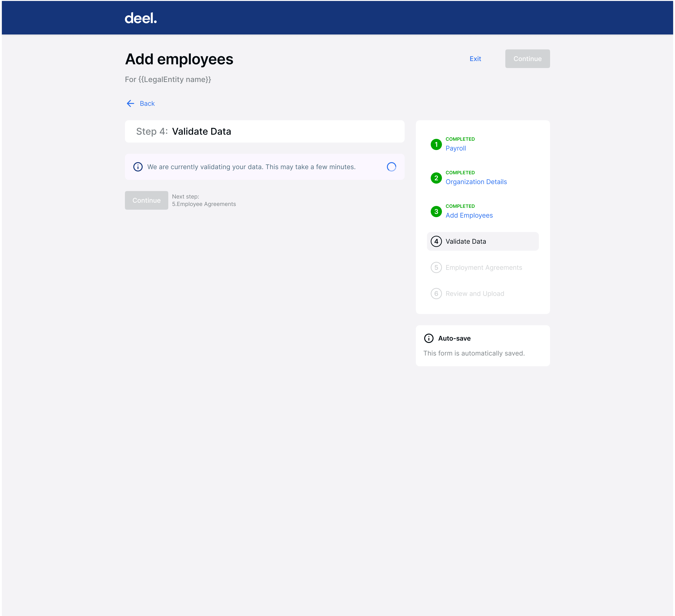Click the COMPLETED label above Organization Details

(460, 172)
